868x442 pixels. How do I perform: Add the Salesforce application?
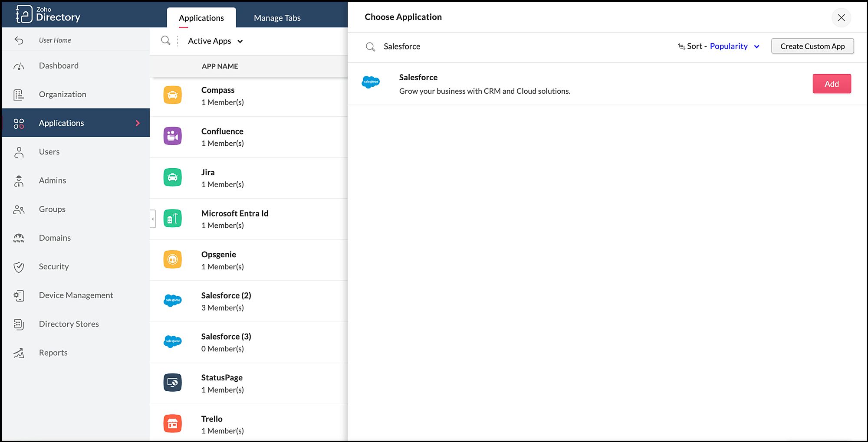point(831,84)
